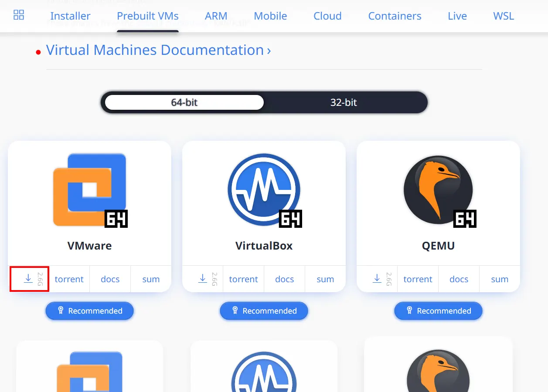The width and height of the screenshot is (548, 392).
Task: Click the VMware card title text
Action: (x=90, y=246)
